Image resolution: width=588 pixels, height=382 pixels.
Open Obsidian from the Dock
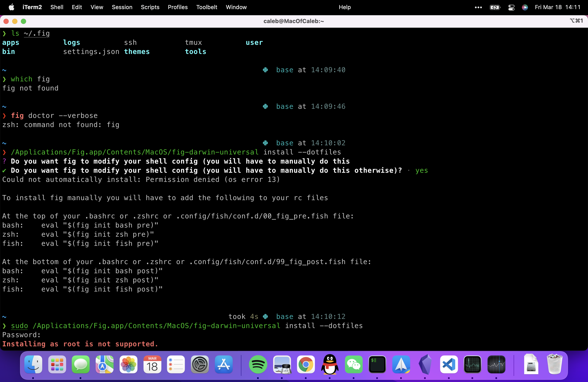(x=425, y=365)
